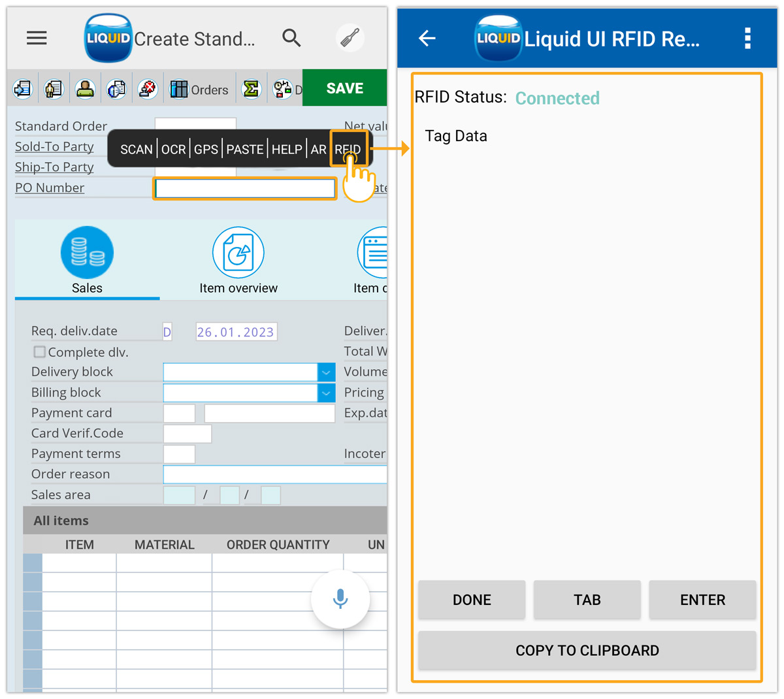
Task: Select RFID from the context menu
Action: pyautogui.click(x=350, y=149)
